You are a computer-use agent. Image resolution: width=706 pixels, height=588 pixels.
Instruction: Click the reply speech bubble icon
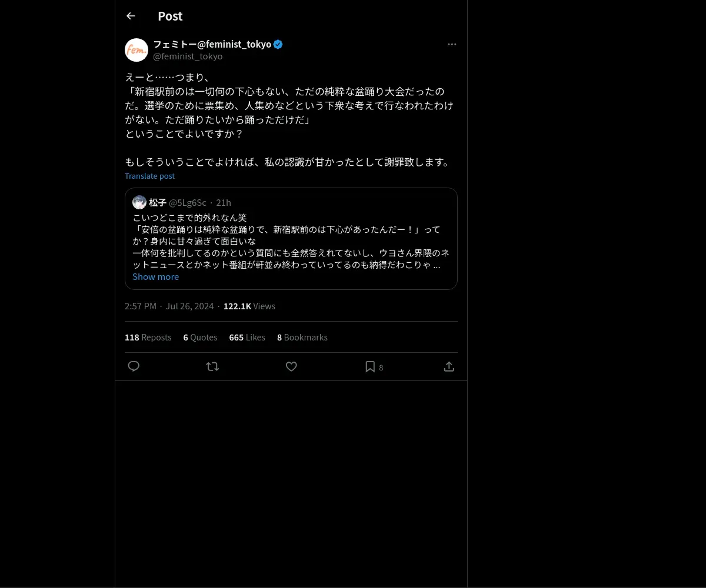point(134,366)
